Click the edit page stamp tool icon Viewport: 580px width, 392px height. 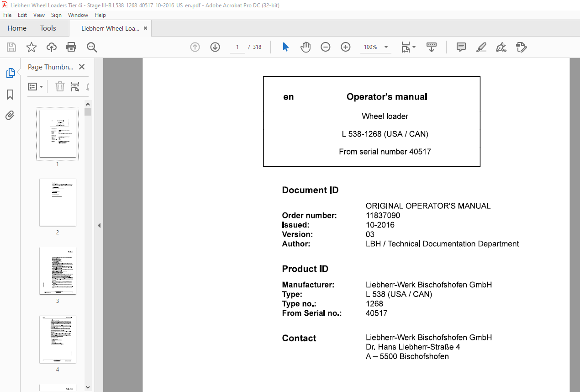click(x=521, y=47)
